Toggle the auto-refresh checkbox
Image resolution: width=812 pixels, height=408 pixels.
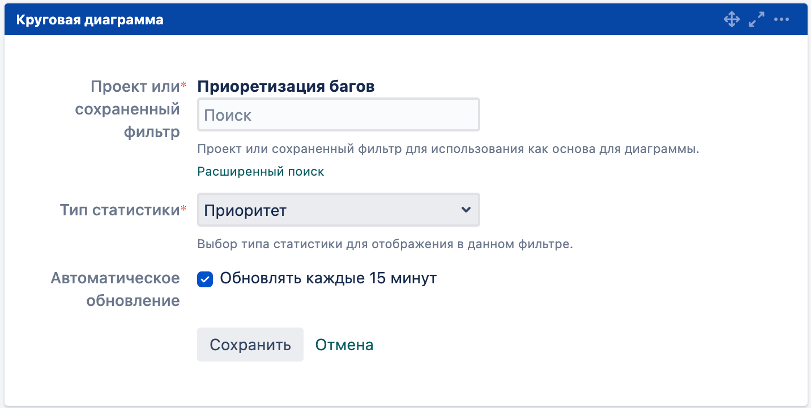click(206, 278)
